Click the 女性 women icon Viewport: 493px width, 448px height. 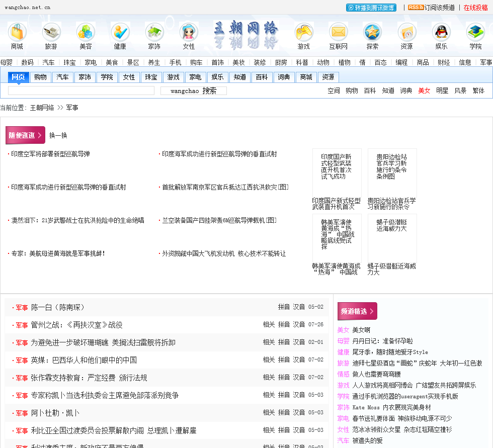point(189,32)
